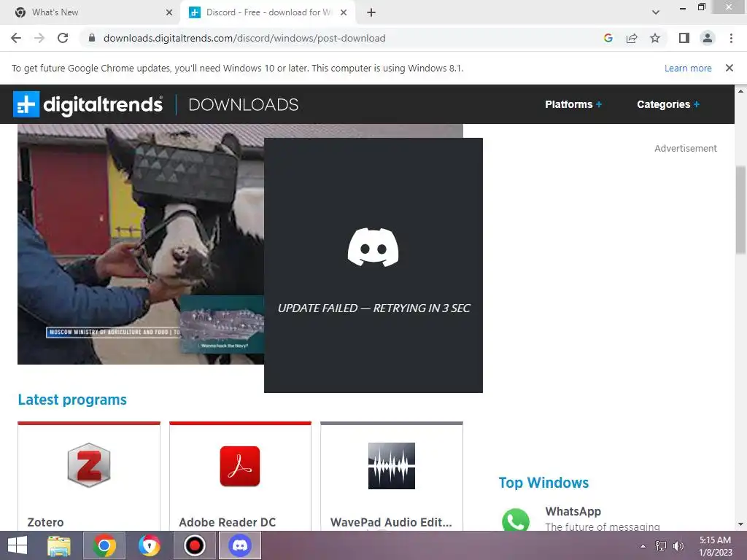Open the DOWNLOADS header link

tap(244, 105)
